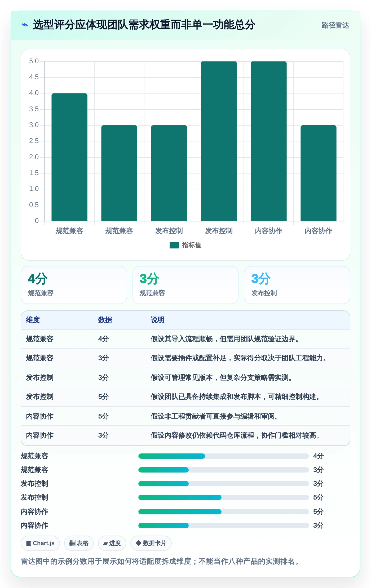Select the row 假设非工程贡献者可直接参与编辑和审阅
The width and height of the screenshot is (371, 588).
click(x=185, y=416)
